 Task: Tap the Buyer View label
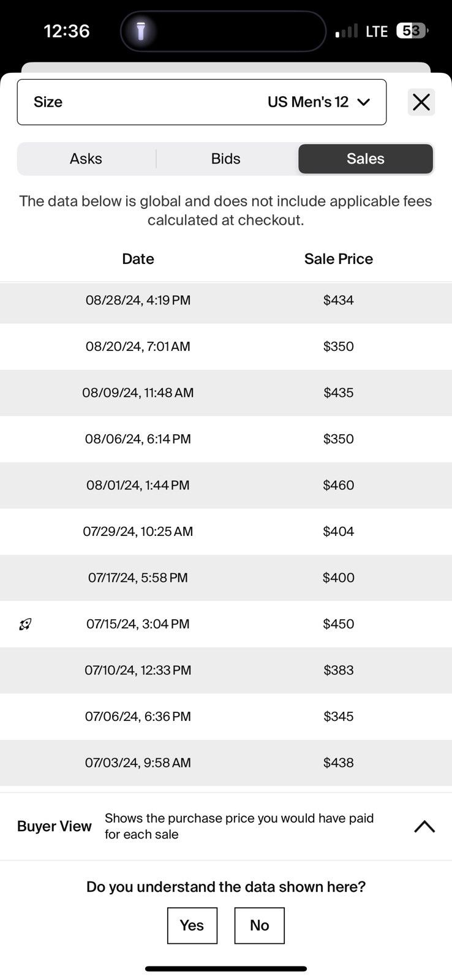(55, 826)
